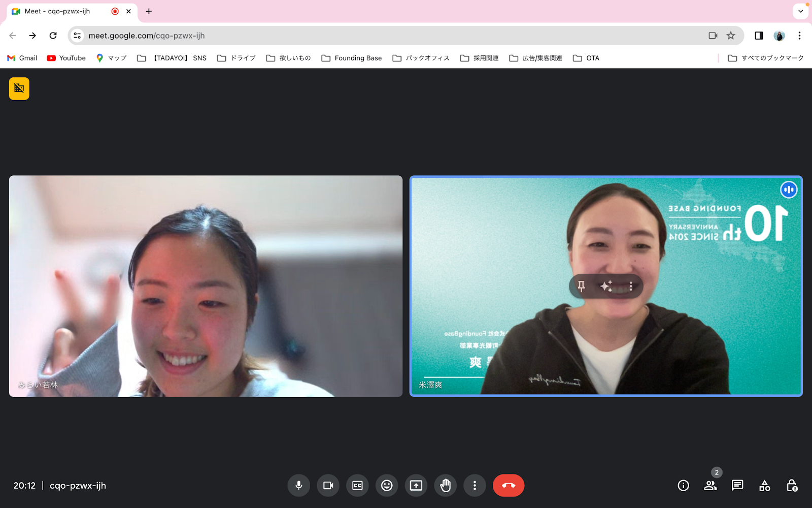Image resolution: width=812 pixels, height=508 pixels.
Task: Open more options menu in call bar
Action: click(475, 486)
